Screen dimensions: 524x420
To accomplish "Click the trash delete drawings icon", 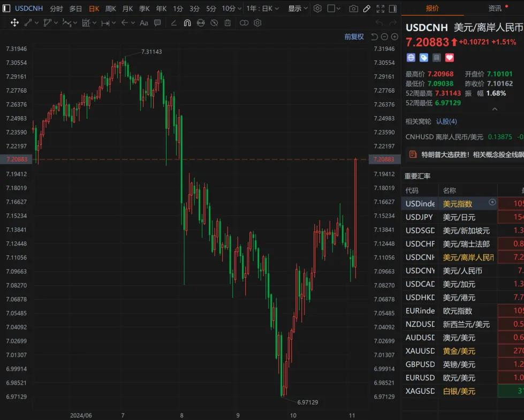I will tap(227, 23).
